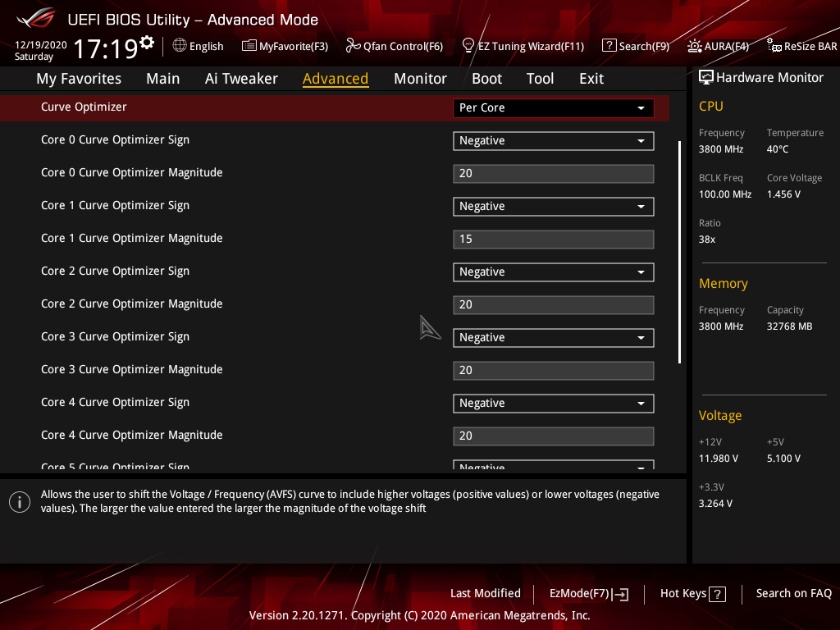Open the Curve Optimizer Per Core dropdown
Image resolution: width=840 pixels, height=630 pixels.
pyautogui.click(x=553, y=107)
